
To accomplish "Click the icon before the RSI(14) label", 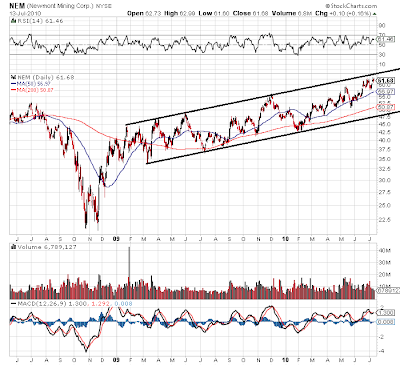I will [13, 21].
